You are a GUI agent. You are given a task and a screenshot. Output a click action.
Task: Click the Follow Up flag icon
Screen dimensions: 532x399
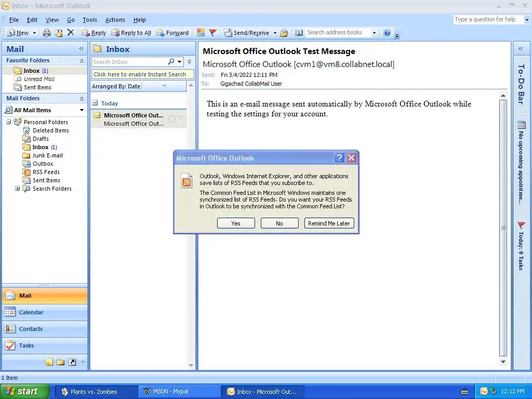click(213, 33)
